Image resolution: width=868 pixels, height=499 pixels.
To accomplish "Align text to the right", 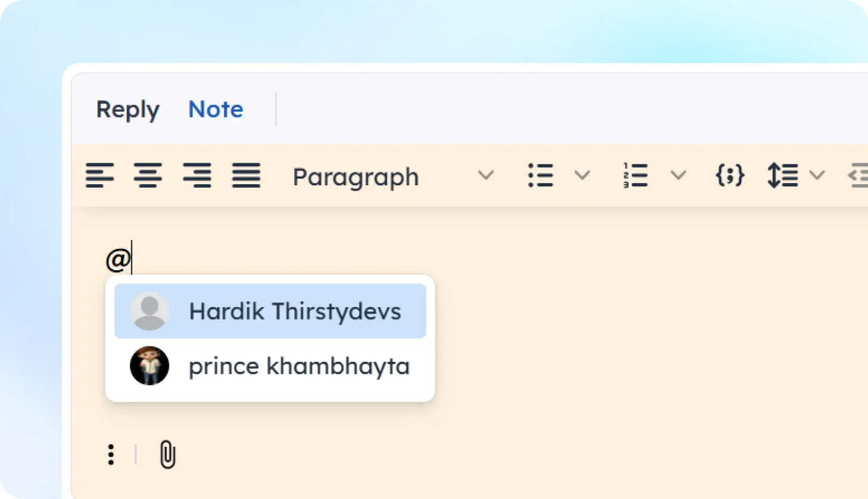I will pos(197,175).
